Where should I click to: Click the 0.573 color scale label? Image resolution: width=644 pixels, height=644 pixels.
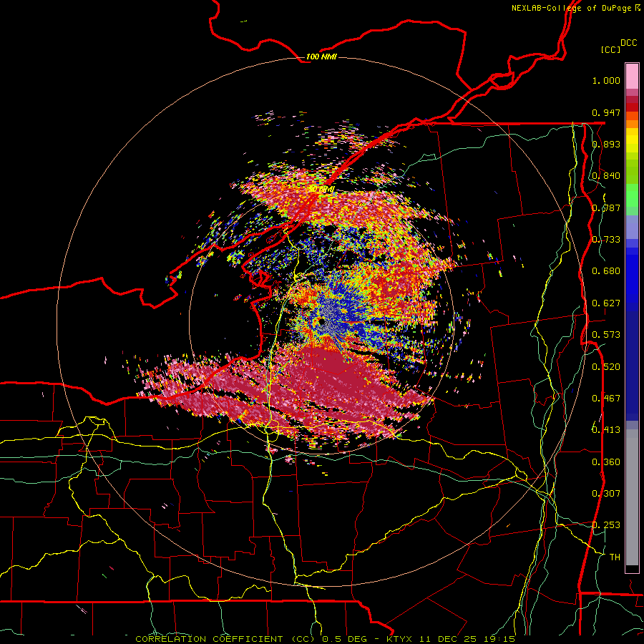click(606, 335)
